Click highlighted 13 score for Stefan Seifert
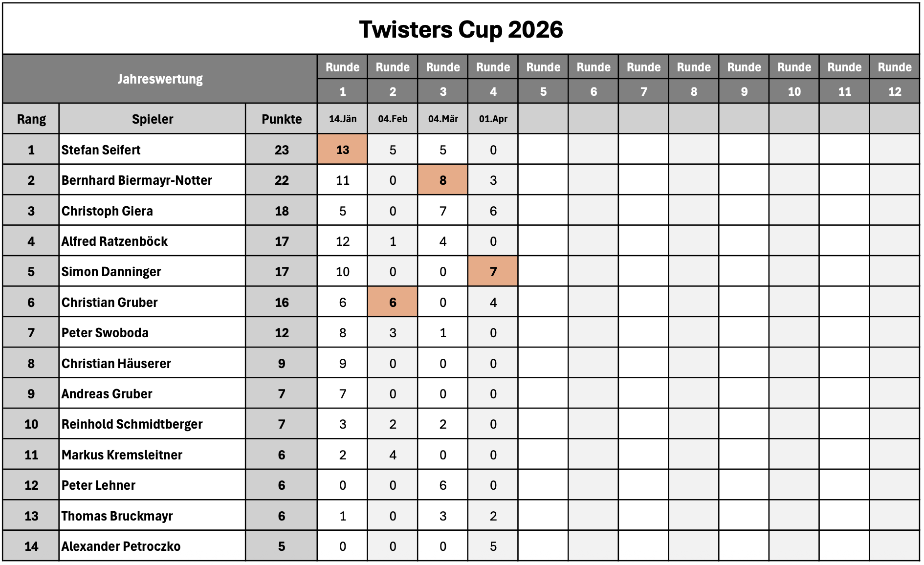 (x=342, y=150)
